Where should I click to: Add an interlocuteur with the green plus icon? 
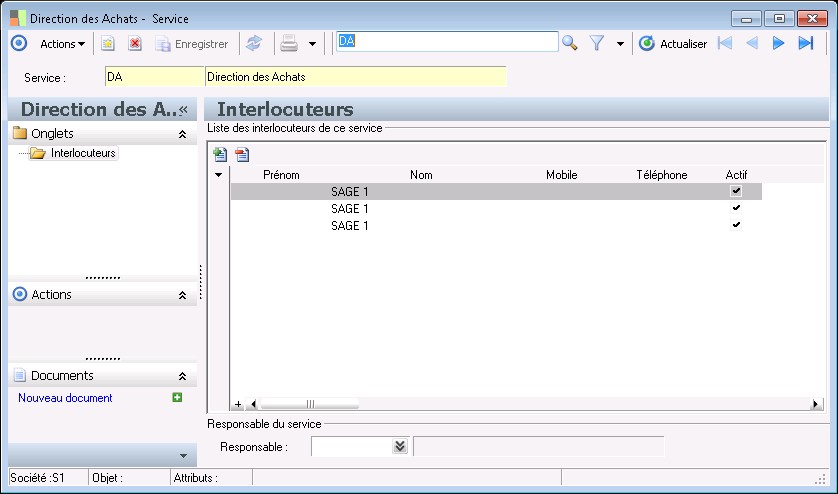tap(220, 155)
